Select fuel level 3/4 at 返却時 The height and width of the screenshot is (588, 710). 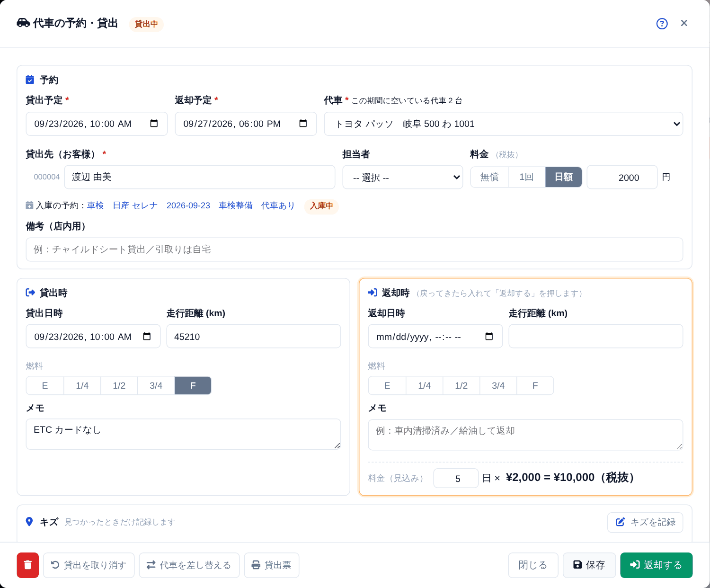coord(498,386)
